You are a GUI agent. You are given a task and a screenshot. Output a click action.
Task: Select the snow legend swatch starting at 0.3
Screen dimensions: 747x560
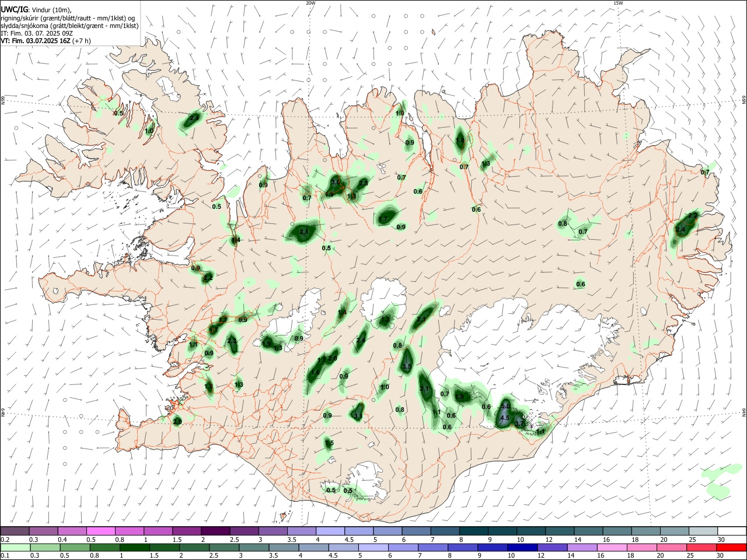44,531
